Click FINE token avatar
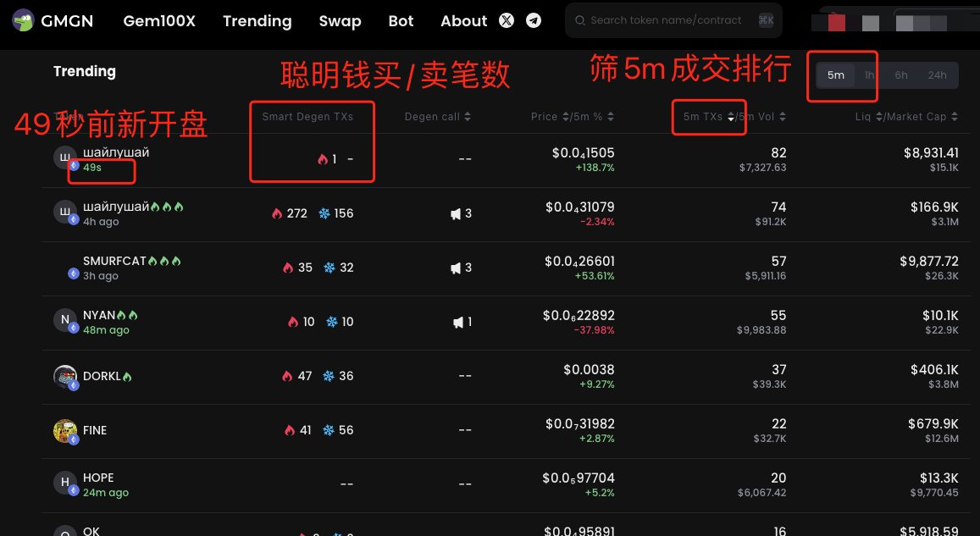Screen dimensions: 980x536 pyautogui.click(x=65, y=430)
